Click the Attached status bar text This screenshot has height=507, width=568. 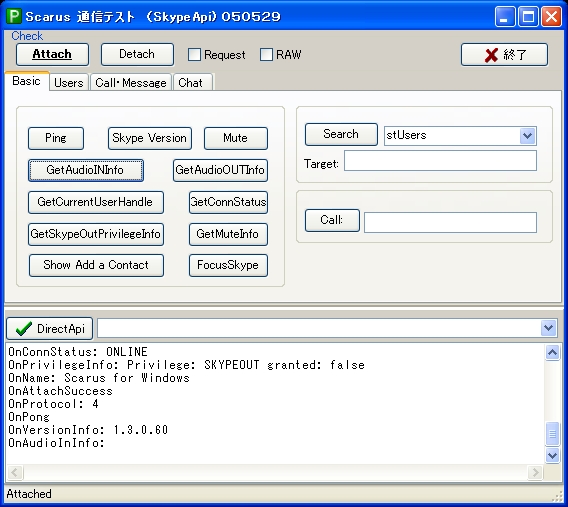point(29,494)
